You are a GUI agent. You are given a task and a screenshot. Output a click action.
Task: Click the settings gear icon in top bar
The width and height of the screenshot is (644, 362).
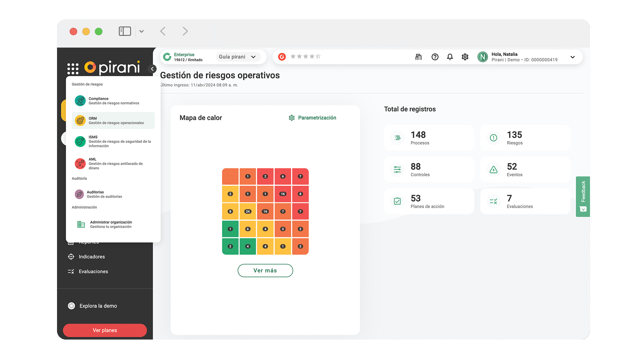[x=465, y=57]
